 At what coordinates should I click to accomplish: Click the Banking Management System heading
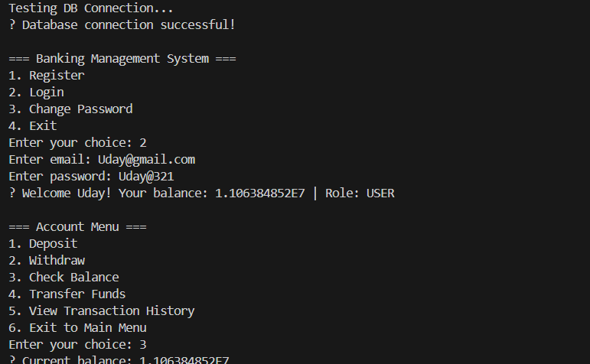[x=122, y=59]
